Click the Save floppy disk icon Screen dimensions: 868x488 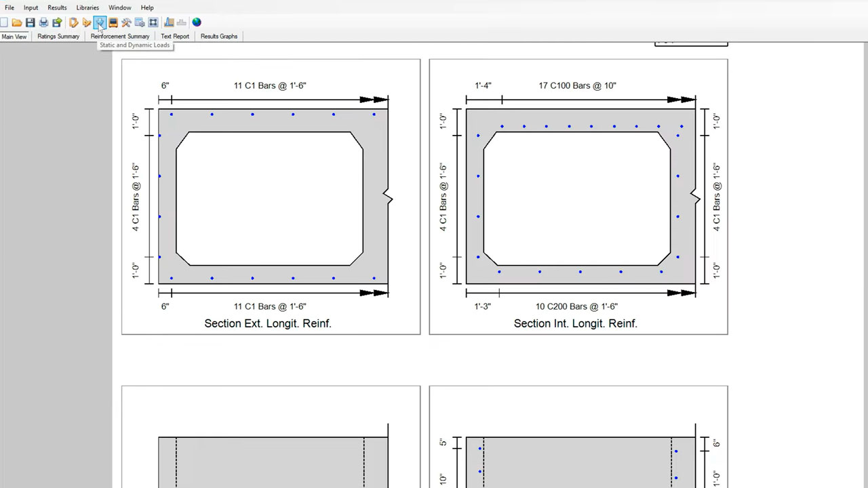(31, 22)
